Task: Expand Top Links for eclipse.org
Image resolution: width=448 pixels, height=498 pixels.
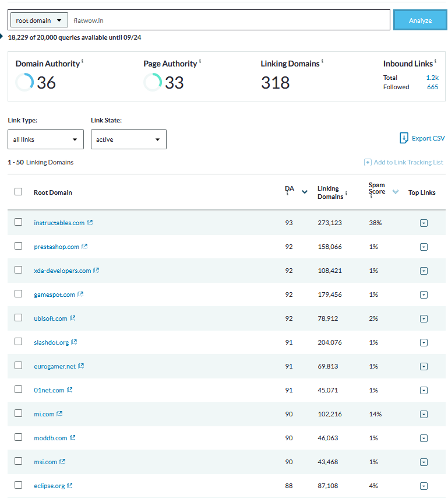Action: click(424, 486)
